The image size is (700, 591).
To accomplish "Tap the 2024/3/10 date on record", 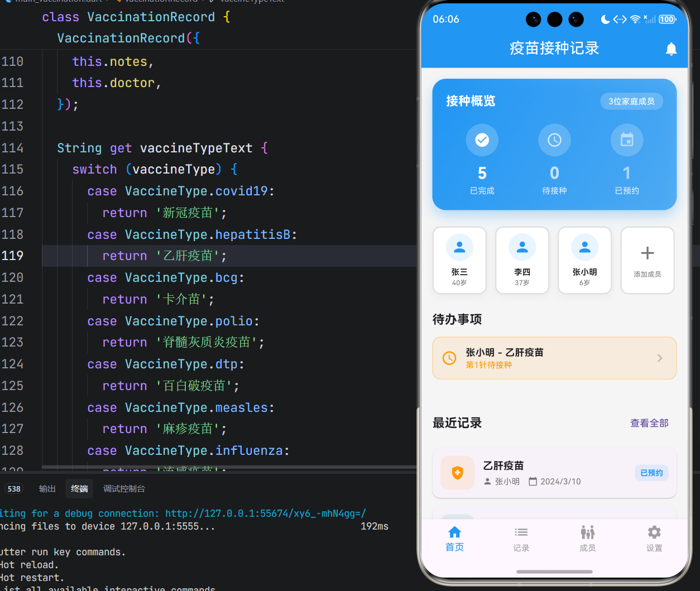I will pos(560,481).
